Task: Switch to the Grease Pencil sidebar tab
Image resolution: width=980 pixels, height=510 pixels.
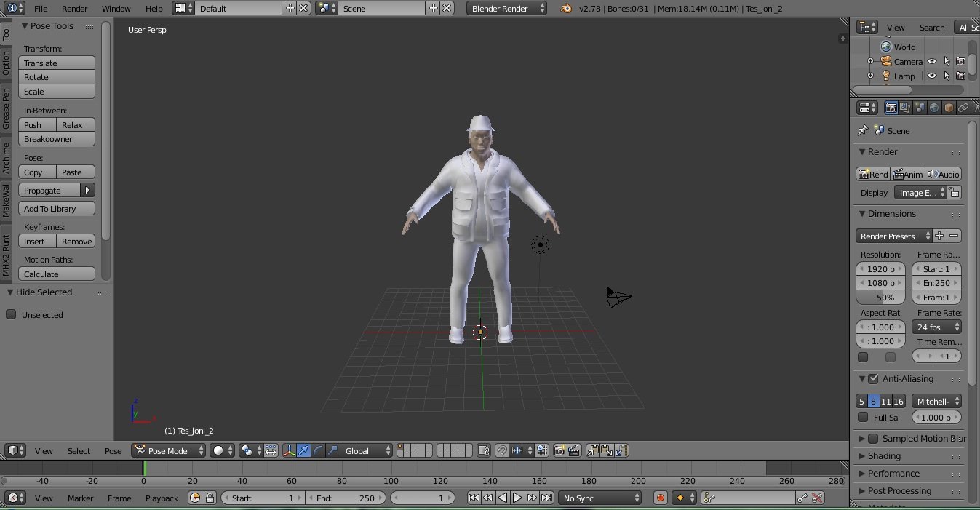Action: [6, 109]
